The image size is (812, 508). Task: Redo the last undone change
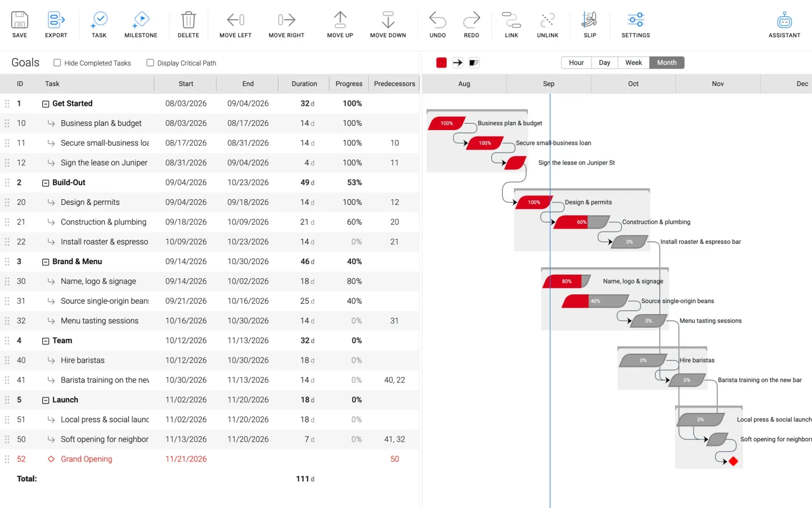point(472,20)
